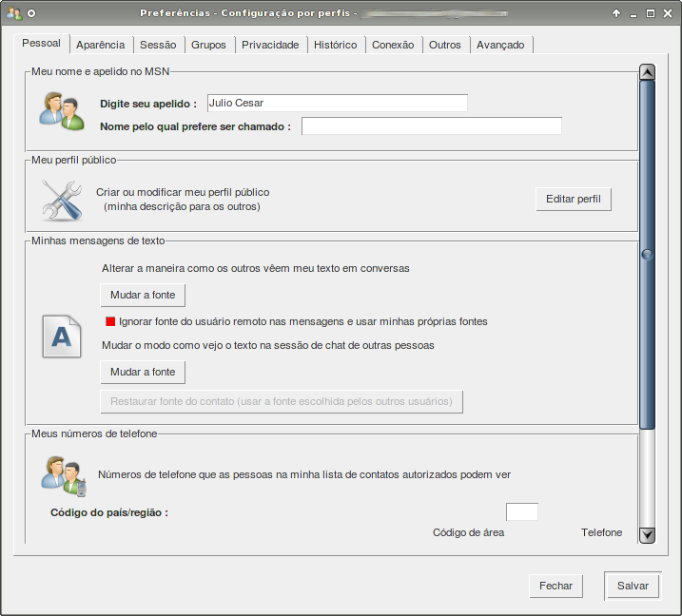Go to the Conexão tab
Screen dimensions: 682x616
(393, 45)
